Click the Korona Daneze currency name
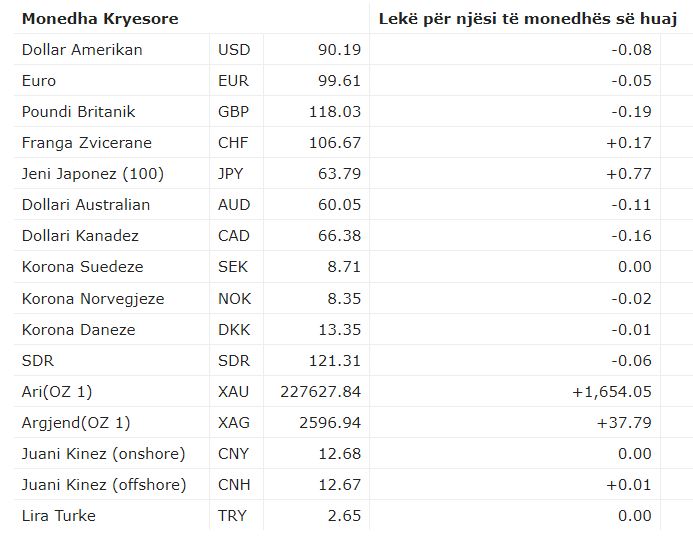The width and height of the screenshot is (693, 549). (78, 329)
